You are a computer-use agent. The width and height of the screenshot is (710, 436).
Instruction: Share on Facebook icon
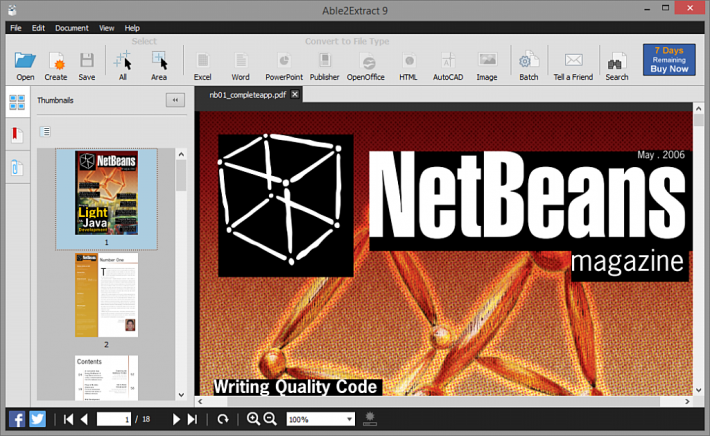(17, 419)
